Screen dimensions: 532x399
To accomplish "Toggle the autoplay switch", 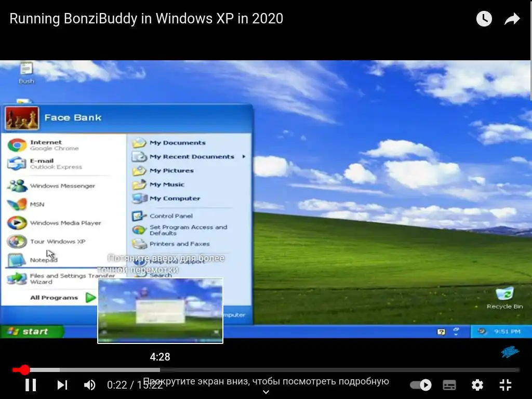I will pyautogui.click(x=421, y=385).
